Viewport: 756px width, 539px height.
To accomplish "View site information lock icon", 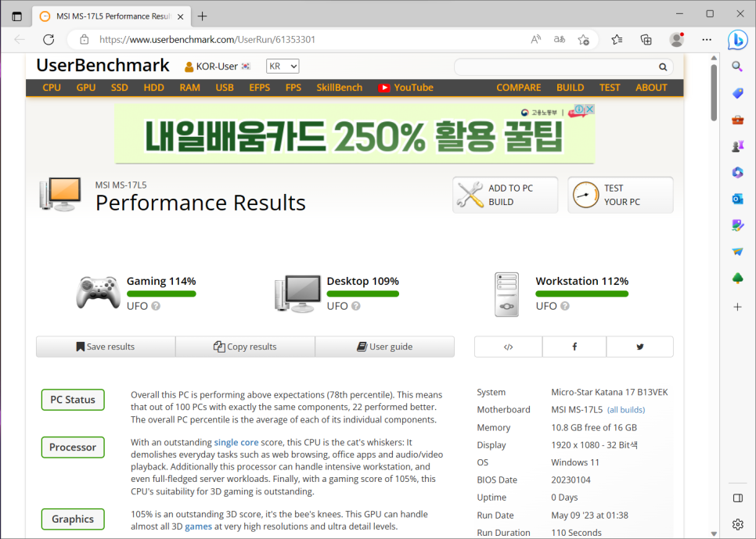I will tap(85, 40).
